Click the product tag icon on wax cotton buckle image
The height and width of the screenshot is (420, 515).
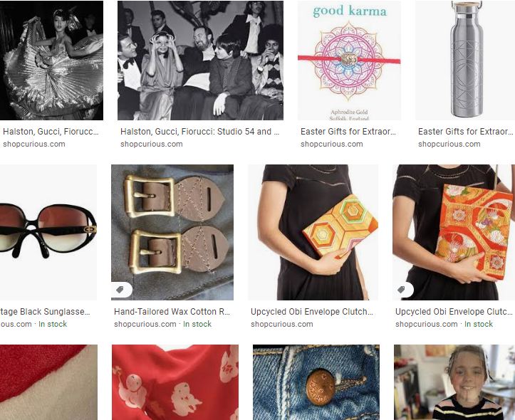tap(120, 290)
